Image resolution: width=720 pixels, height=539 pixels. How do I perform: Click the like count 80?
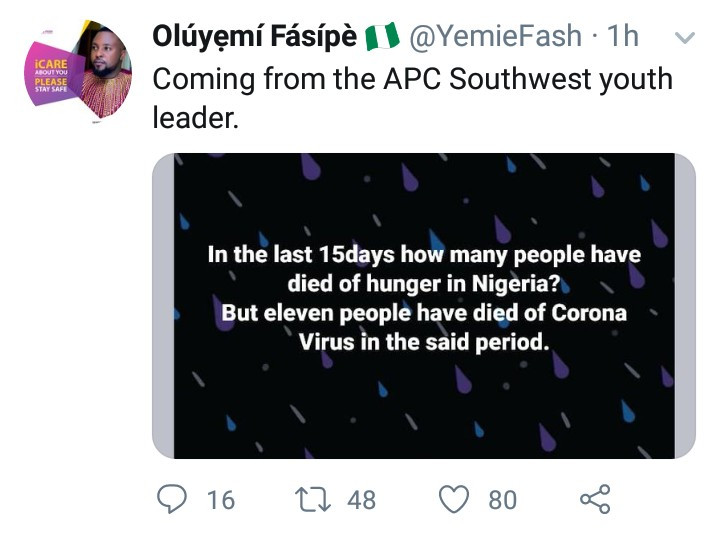pyautogui.click(x=503, y=500)
